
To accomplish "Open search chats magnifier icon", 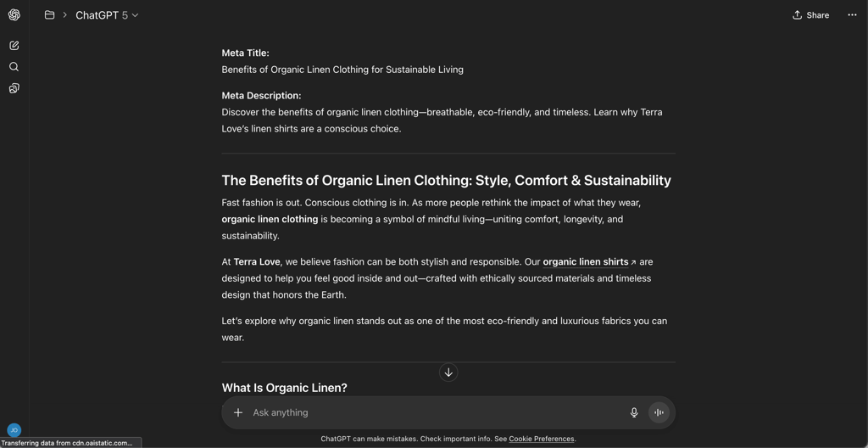I will tap(14, 67).
